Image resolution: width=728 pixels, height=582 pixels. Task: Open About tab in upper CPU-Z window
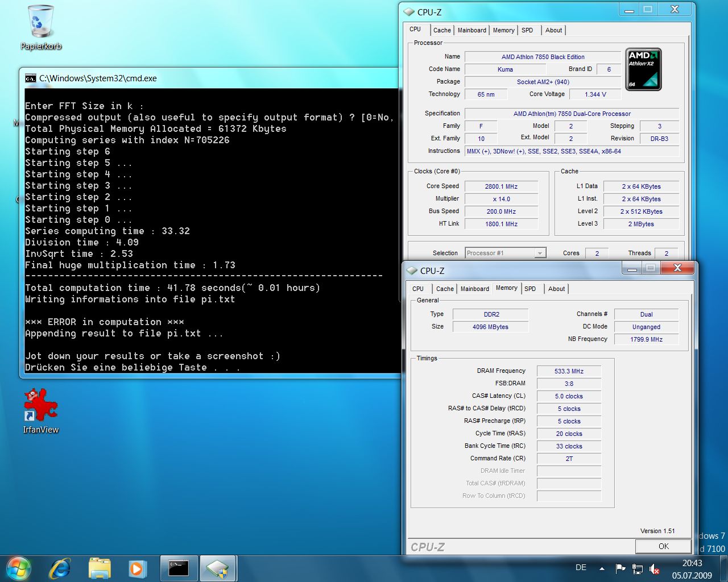coord(553,31)
